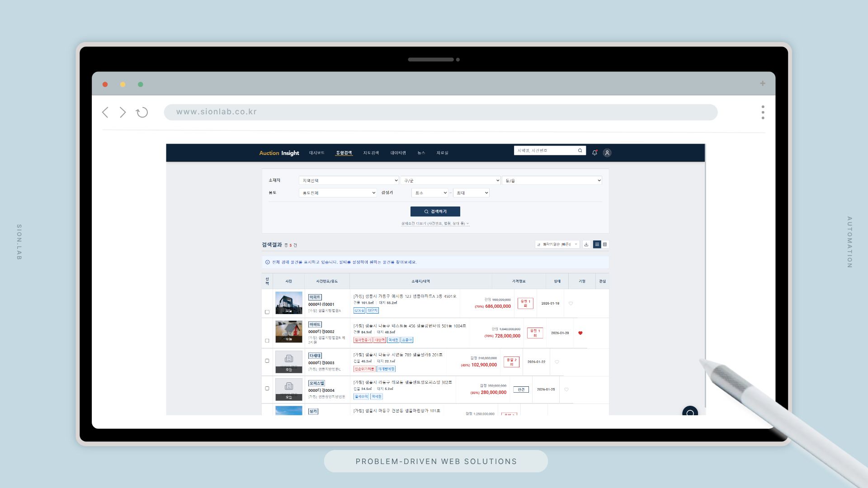868x488 pixels.
Task: Open the 매각기일순 sort dropdown
Action: [557, 244]
